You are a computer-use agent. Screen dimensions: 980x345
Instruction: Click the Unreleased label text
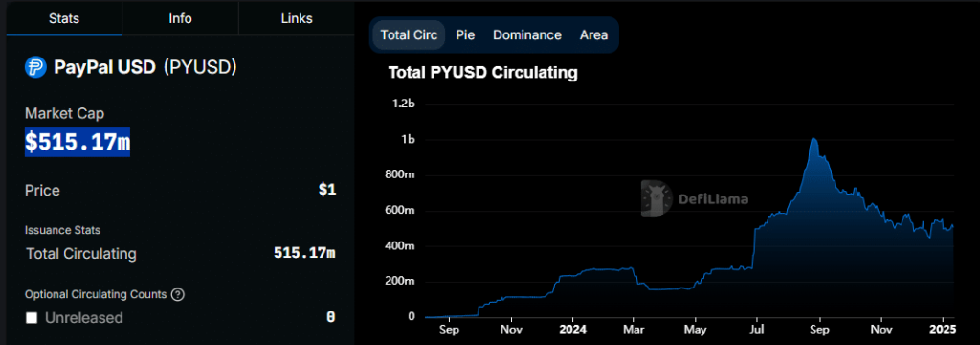84,318
